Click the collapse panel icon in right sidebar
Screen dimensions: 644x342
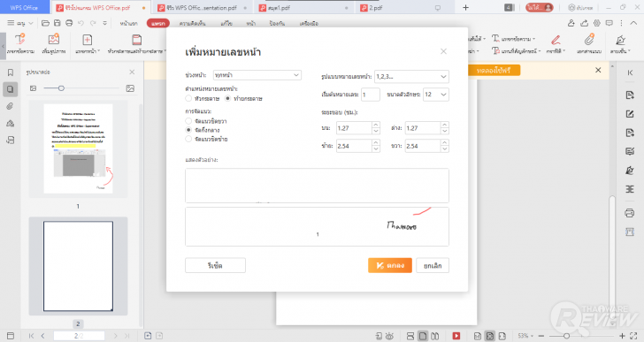630,72
